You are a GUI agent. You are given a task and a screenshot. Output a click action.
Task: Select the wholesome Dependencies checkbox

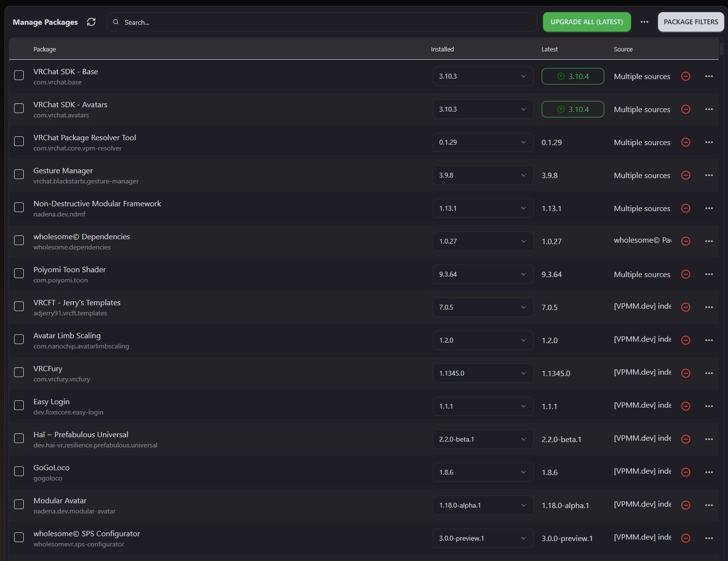point(19,240)
